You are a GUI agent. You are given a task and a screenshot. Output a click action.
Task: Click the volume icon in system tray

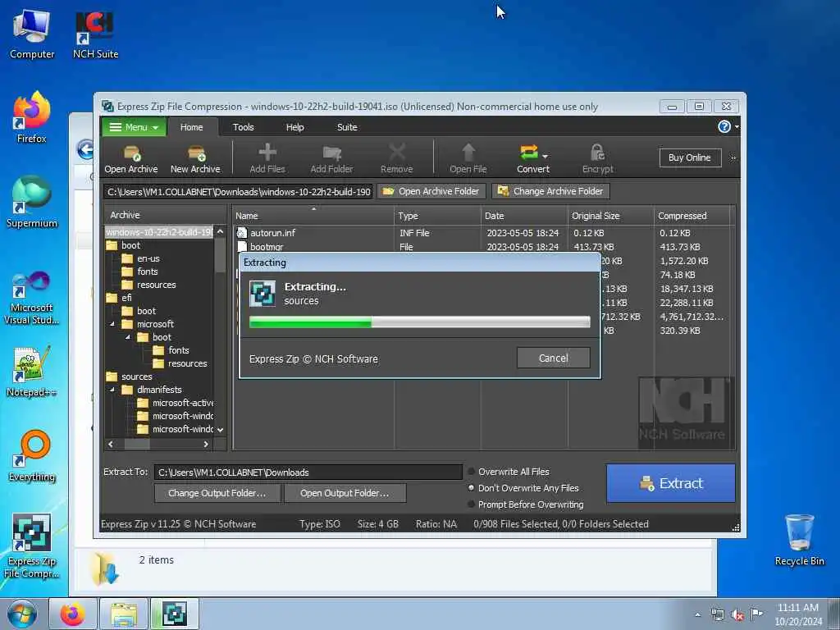(x=737, y=614)
